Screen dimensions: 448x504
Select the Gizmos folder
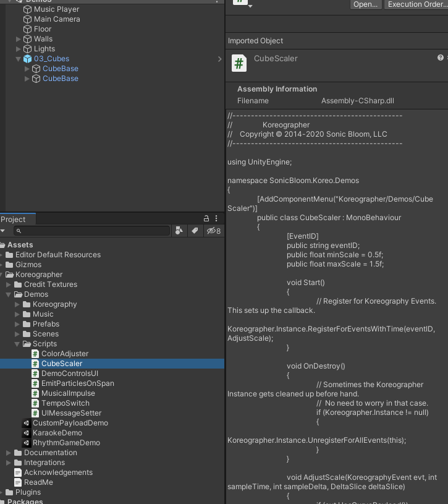coord(28,265)
